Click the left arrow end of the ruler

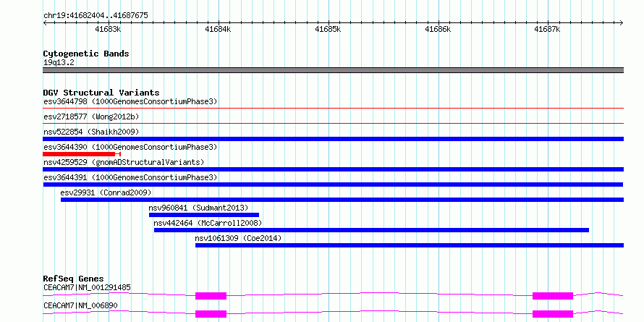[x=45, y=23]
